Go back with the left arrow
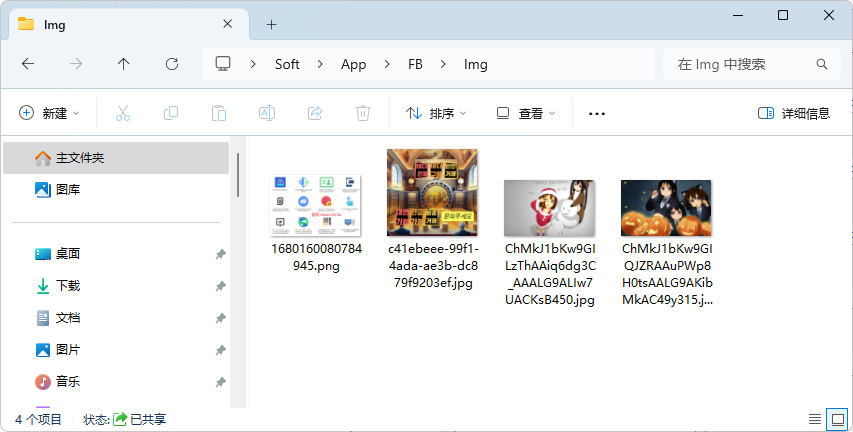Viewport: 853px width, 432px height. click(28, 64)
